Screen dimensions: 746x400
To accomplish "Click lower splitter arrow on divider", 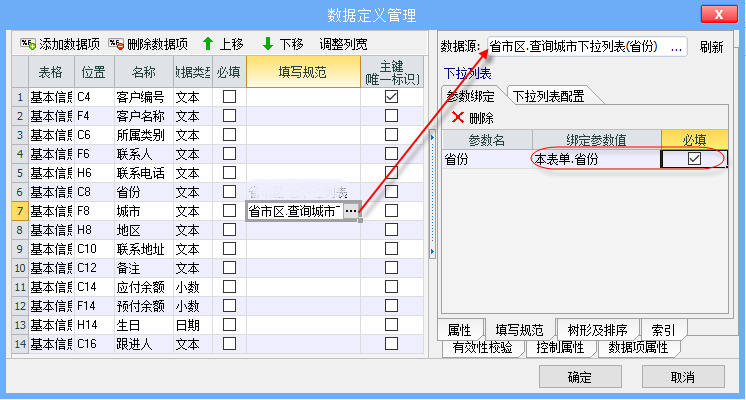I will click(x=432, y=251).
